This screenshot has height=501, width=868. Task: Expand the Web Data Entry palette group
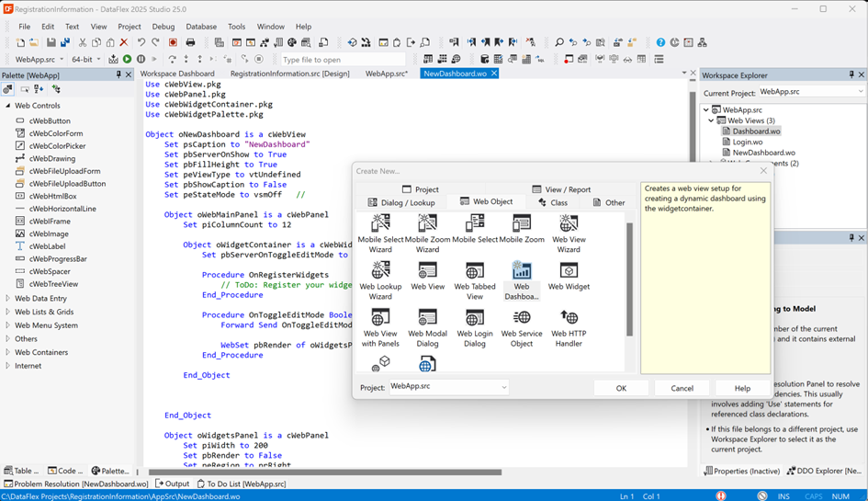tap(7, 298)
